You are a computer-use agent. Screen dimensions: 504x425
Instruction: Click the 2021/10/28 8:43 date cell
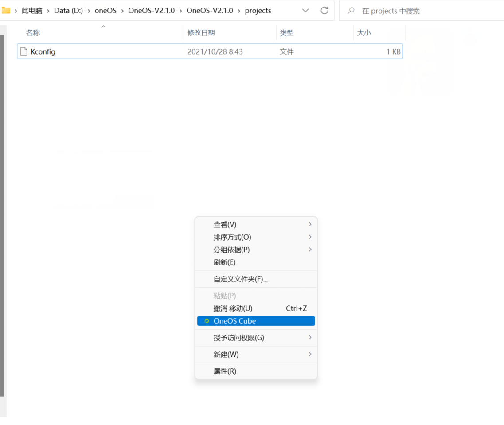pos(215,52)
